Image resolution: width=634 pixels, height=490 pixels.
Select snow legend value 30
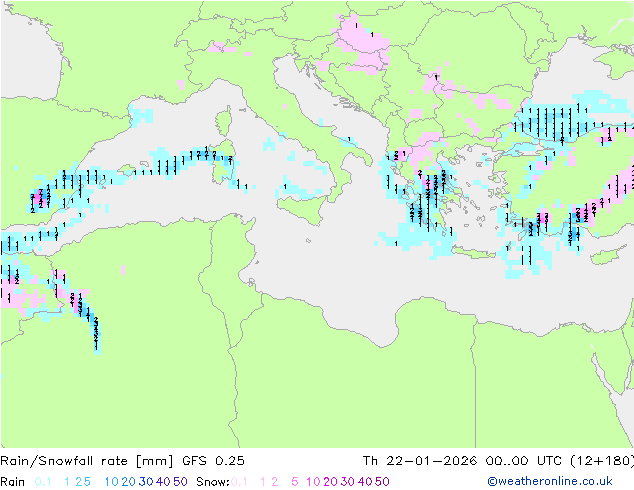(348, 482)
